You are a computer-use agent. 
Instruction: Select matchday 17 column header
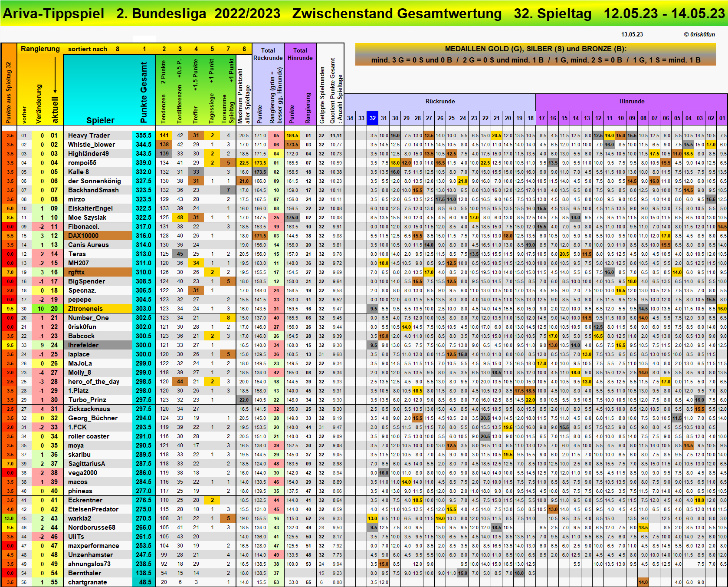coord(542,118)
